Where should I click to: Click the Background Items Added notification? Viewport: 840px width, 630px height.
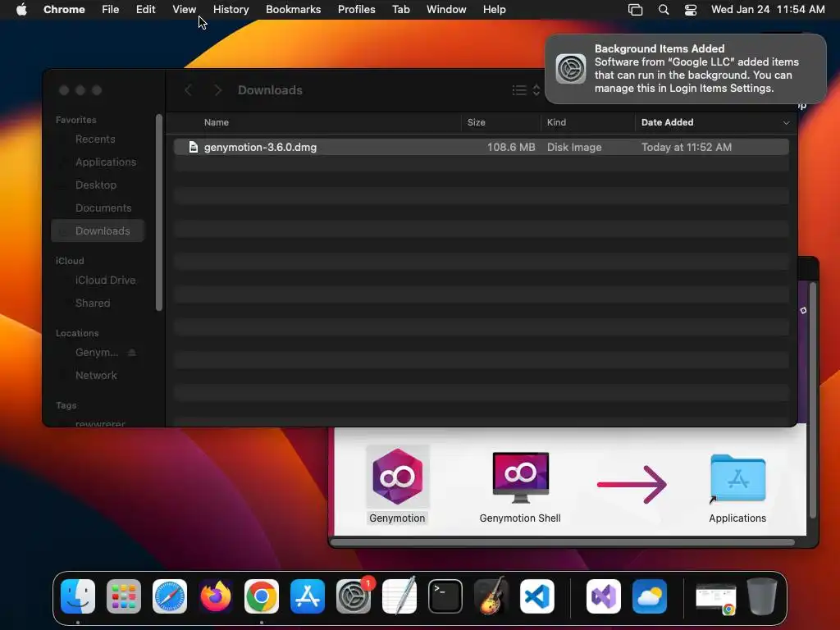click(686, 69)
